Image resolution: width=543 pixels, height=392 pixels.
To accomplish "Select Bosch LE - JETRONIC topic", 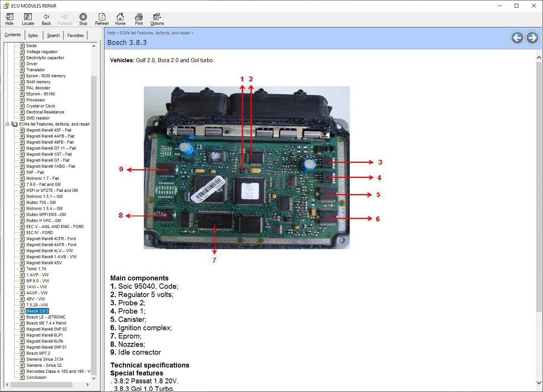I will pos(46,317).
